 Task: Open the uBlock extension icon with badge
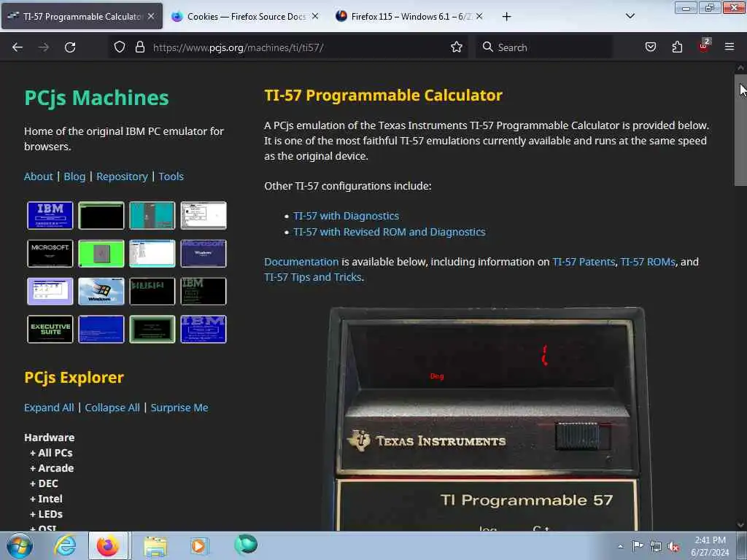point(704,46)
